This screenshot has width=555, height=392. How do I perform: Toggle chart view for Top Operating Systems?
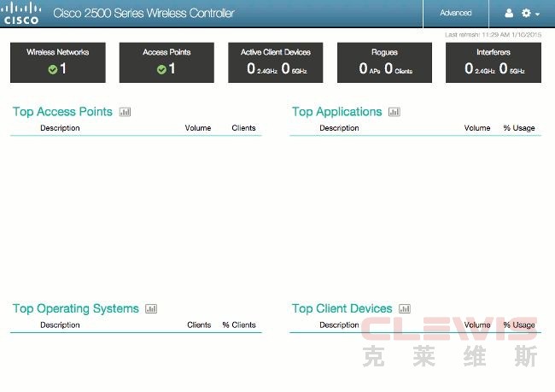point(151,309)
